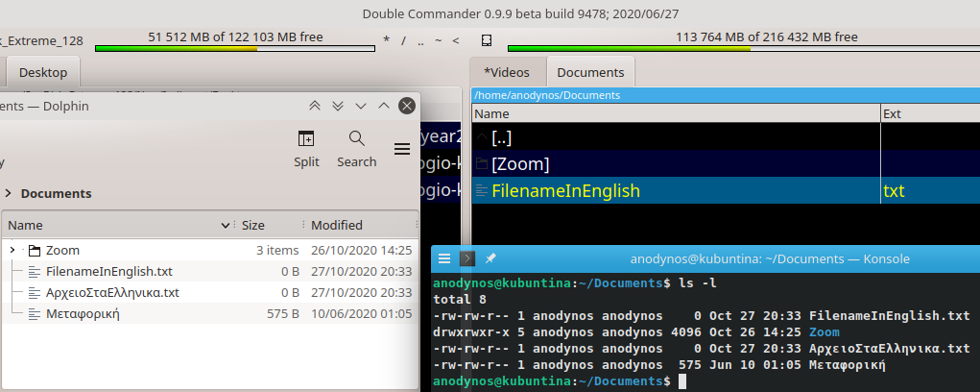The height and width of the screenshot is (392, 980).
Task: Toggle the pin icon on Konsole titlebar
Action: pyautogui.click(x=490, y=258)
